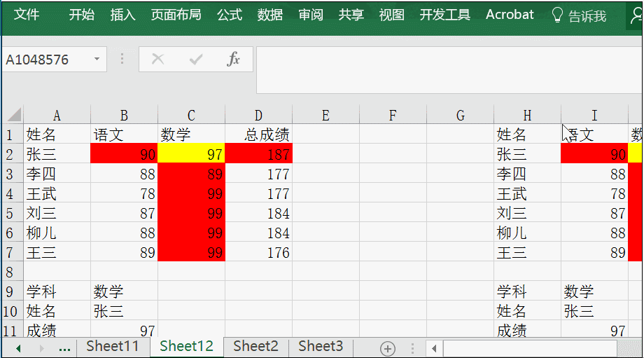Click cell I9 containing 数学

(594, 291)
